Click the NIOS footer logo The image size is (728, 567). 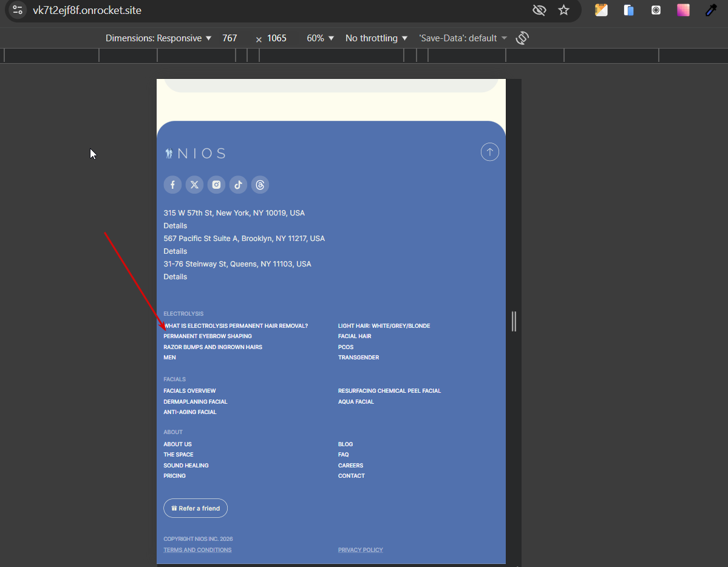(x=196, y=153)
